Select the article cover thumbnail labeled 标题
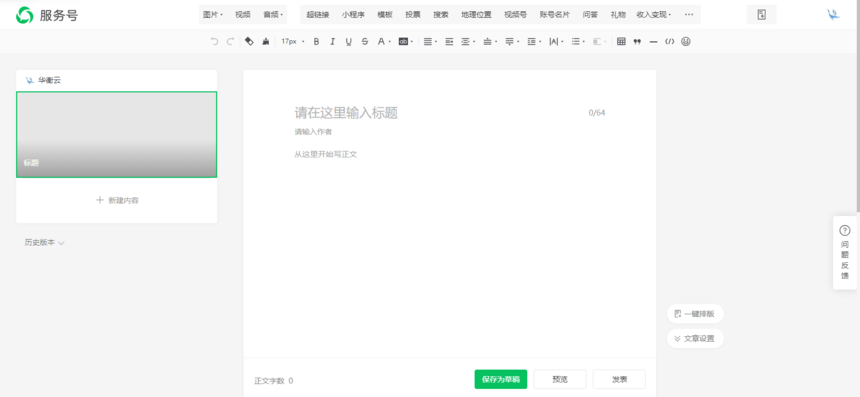 (x=117, y=134)
